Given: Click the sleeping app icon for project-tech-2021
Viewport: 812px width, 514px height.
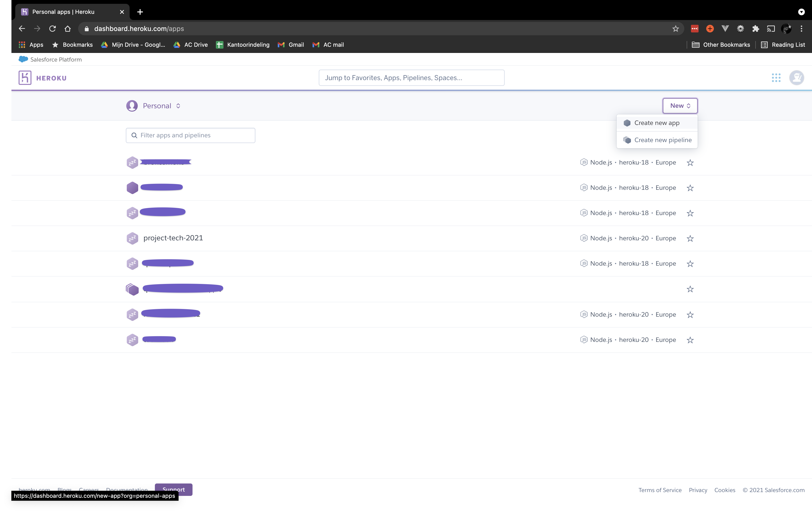Looking at the screenshot, I should coord(132,238).
